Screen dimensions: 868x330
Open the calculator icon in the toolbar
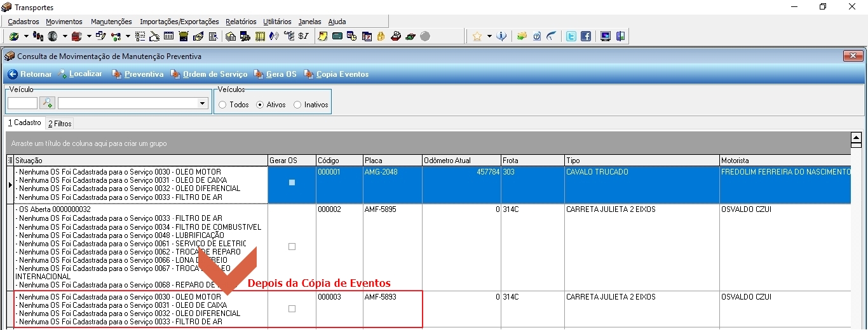point(337,36)
